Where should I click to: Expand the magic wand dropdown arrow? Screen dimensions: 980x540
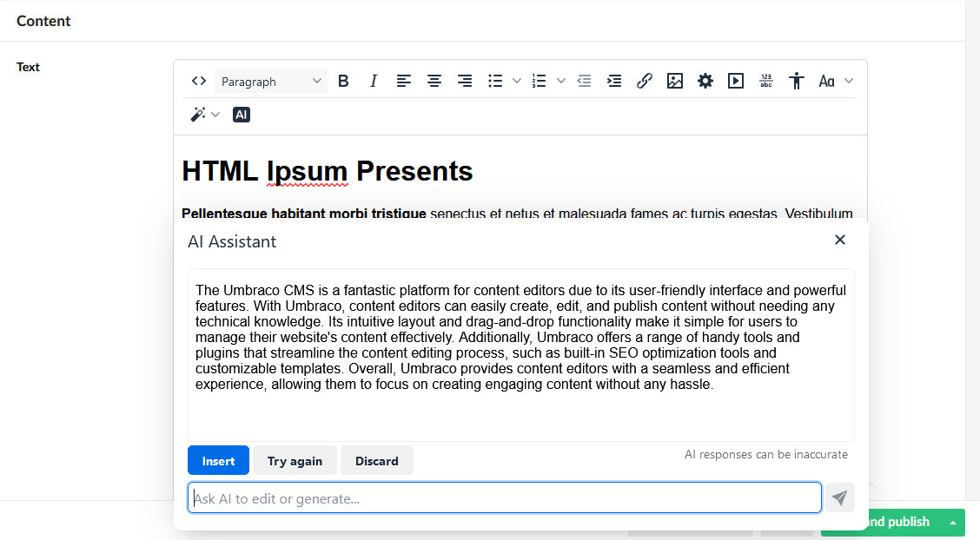[x=215, y=115]
